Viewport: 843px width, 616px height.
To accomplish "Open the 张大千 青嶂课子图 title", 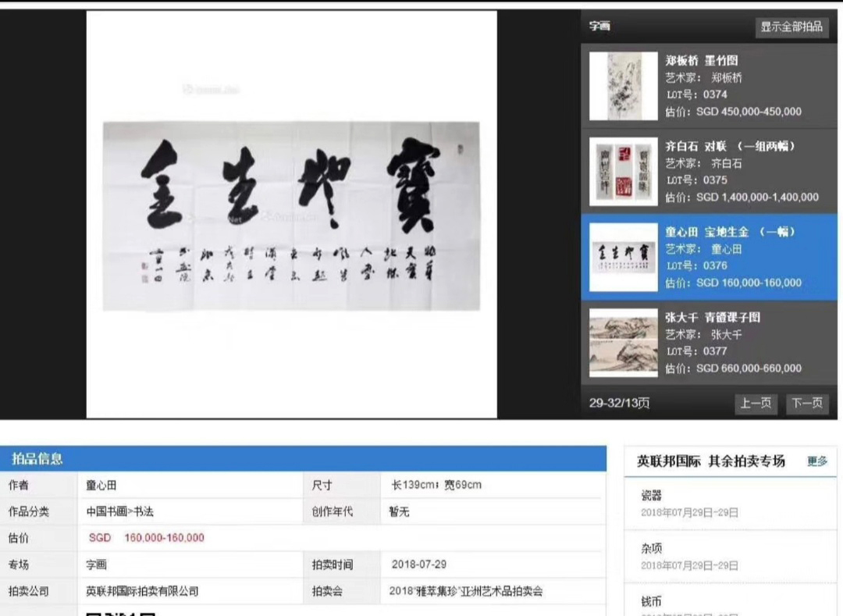I will click(x=713, y=317).
